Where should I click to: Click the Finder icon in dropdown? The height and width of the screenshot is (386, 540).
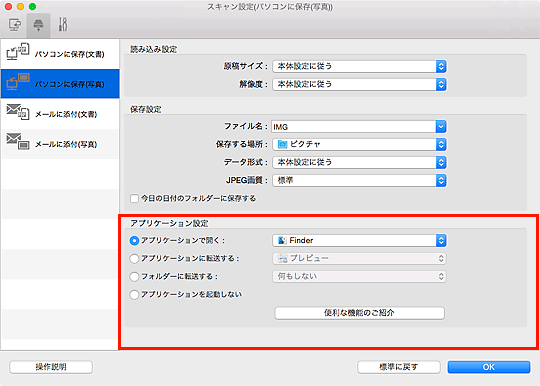(282, 240)
